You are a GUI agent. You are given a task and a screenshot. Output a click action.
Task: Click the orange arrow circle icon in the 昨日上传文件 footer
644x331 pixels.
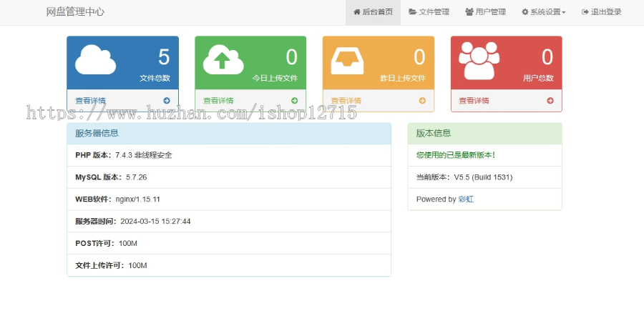[x=422, y=101]
